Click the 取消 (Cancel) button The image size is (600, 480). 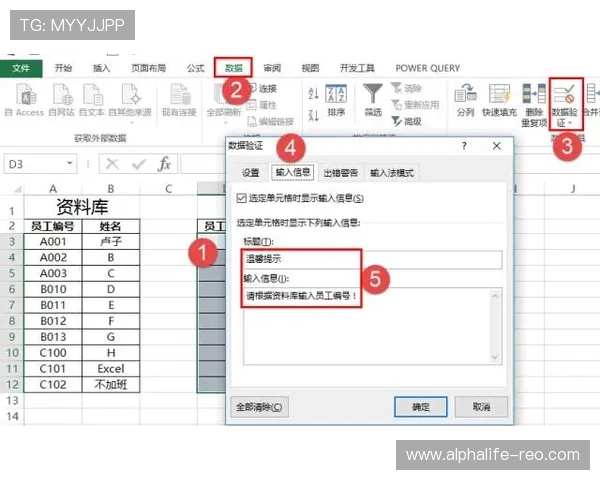(x=481, y=407)
